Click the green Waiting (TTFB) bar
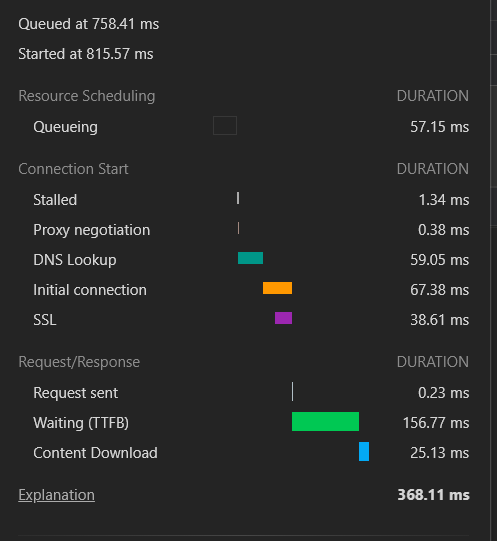Screen dimensions: 497x541 click(325, 421)
